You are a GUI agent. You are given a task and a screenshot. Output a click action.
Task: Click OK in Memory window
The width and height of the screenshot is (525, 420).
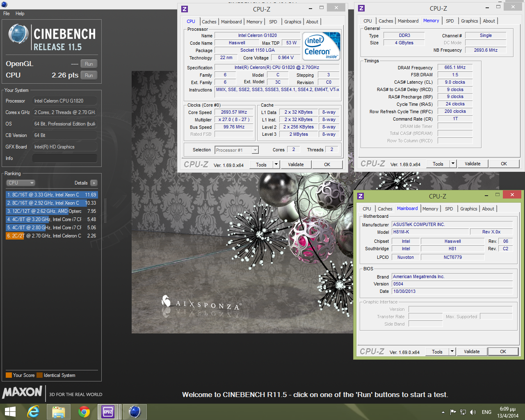pos(504,164)
